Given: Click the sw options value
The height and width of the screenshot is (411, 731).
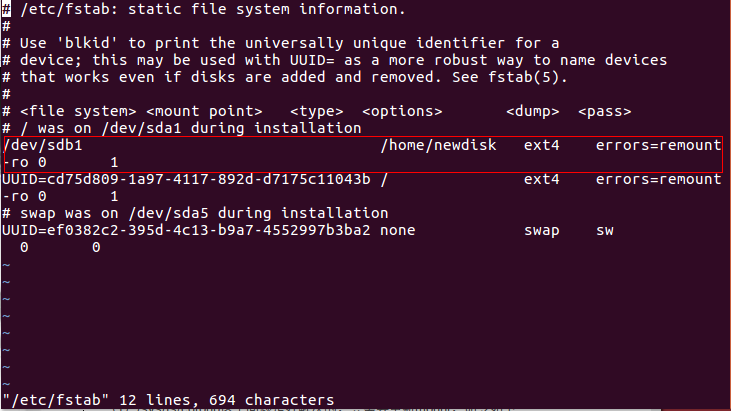Looking at the screenshot, I should tap(605, 231).
